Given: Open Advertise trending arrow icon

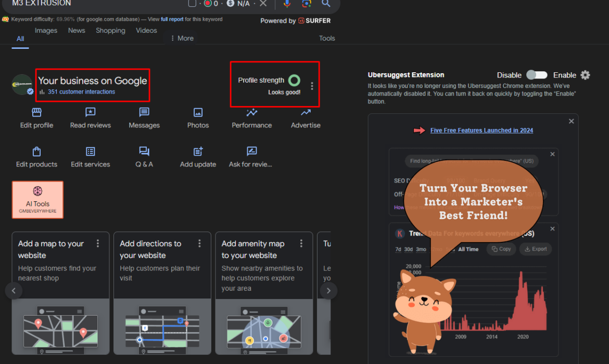Looking at the screenshot, I should (x=306, y=112).
